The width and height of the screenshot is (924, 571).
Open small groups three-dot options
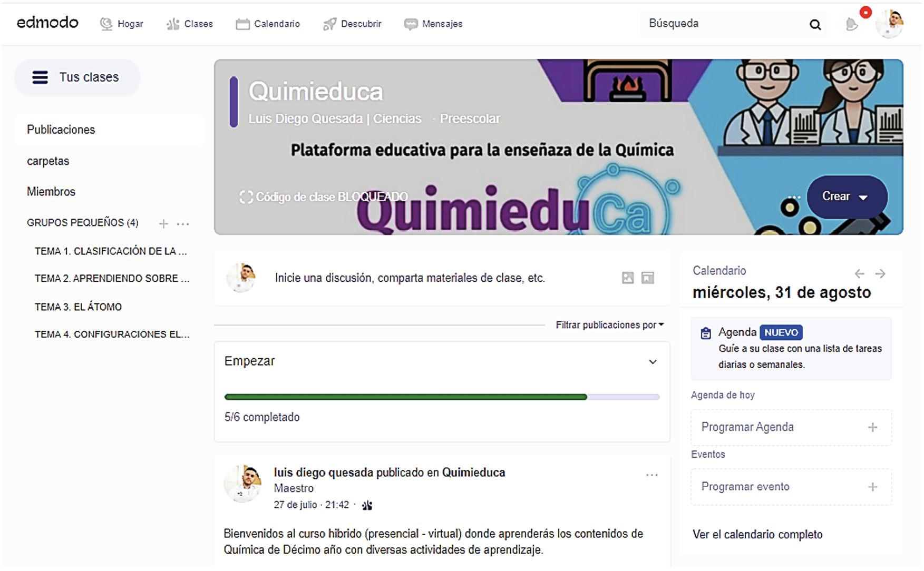[x=183, y=224]
